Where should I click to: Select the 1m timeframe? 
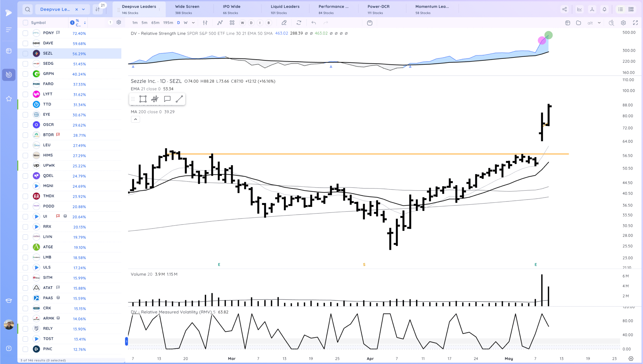[x=135, y=23]
